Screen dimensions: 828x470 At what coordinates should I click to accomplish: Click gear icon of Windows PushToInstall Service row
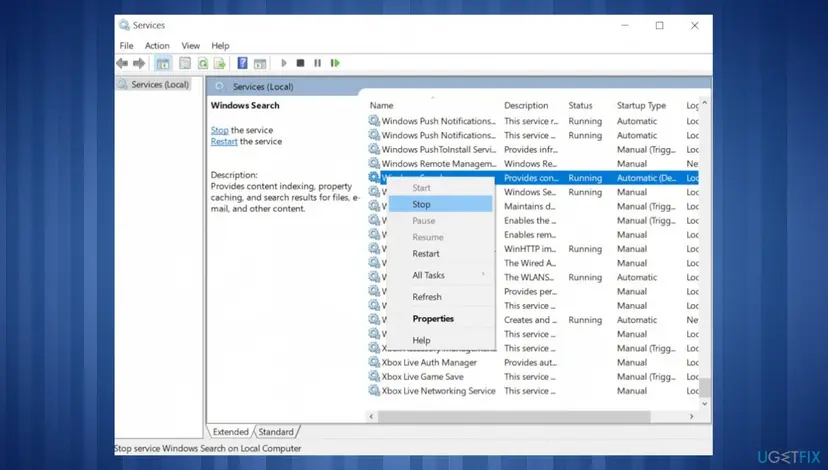tap(374, 149)
